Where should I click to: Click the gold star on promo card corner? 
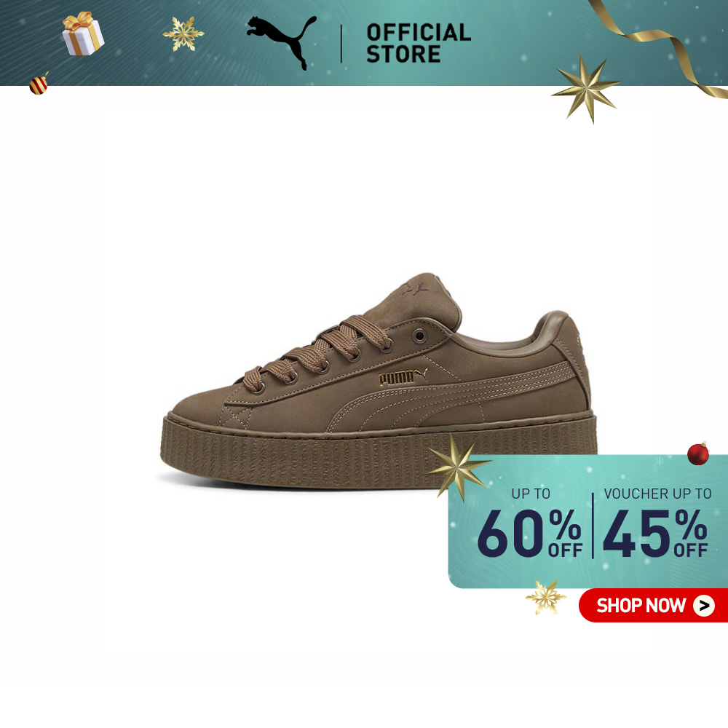459,468
